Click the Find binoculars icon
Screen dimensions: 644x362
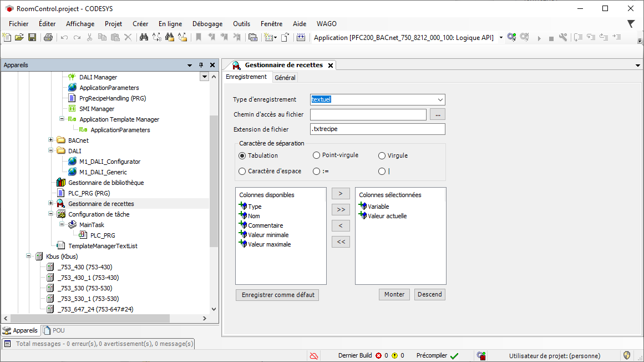(144, 37)
